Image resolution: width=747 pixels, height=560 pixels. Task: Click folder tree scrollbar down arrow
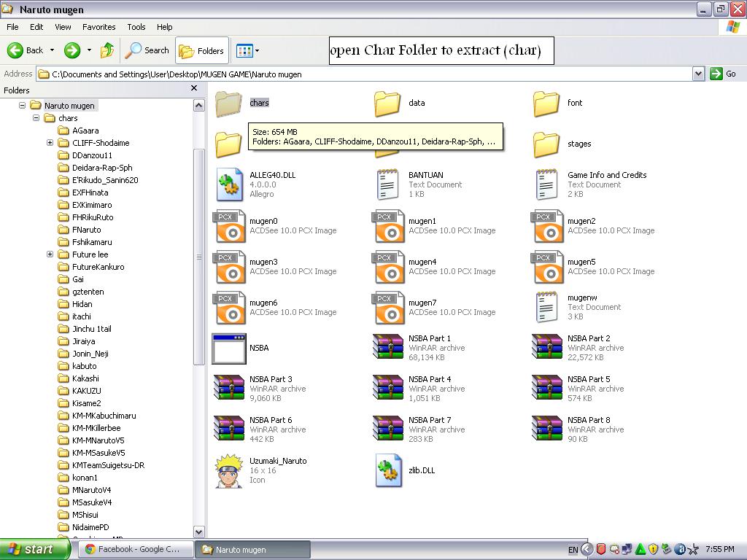coord(199,532)
